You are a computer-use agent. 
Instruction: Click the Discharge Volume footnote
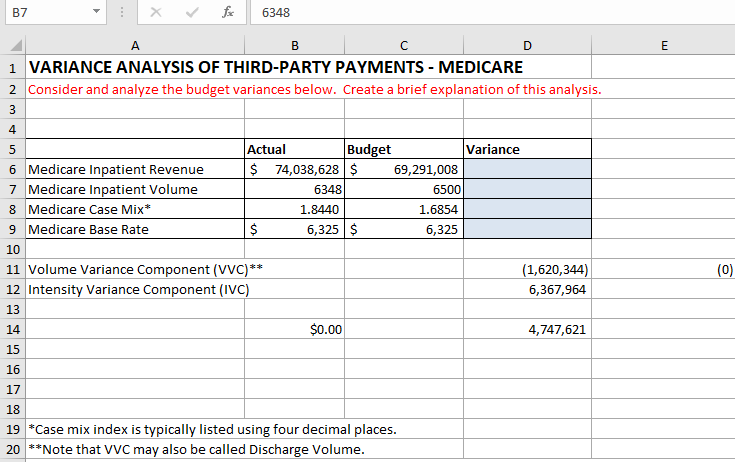coord(196,449)
